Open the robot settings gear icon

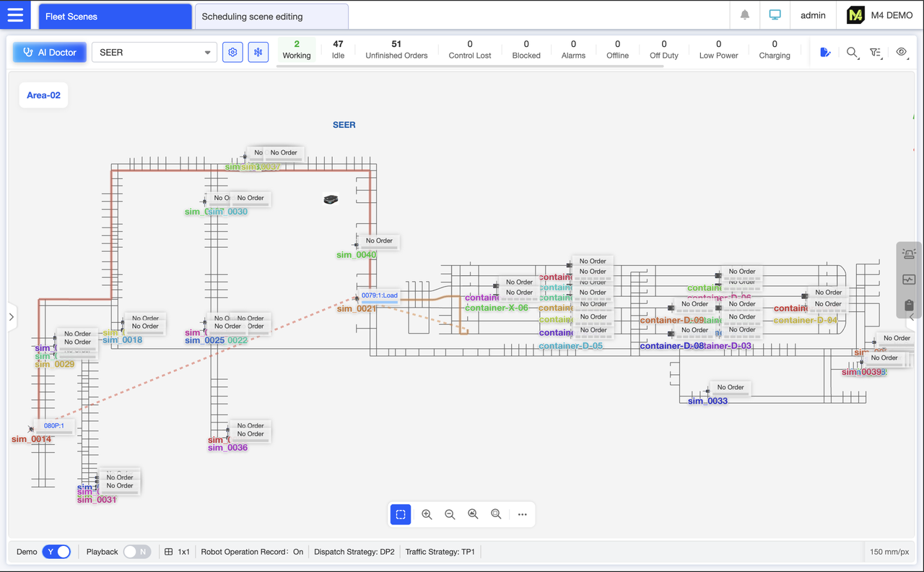click(x=232, y=52)
